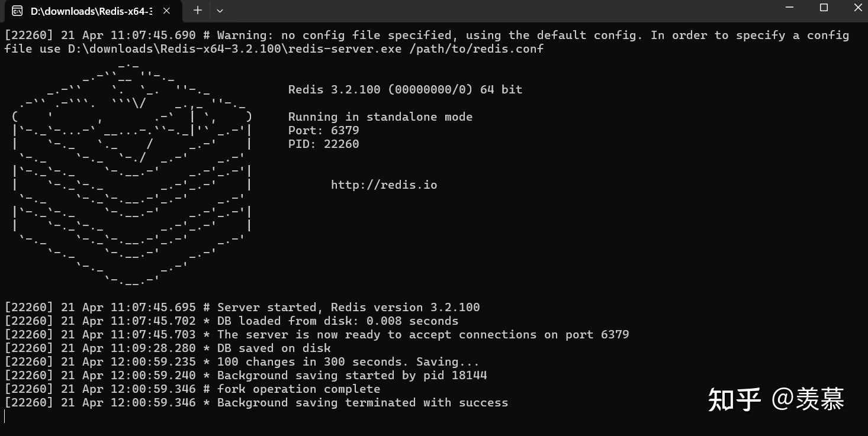Click the Zhihu watermark text
868x436 pixels.
(x=776, y=400)
